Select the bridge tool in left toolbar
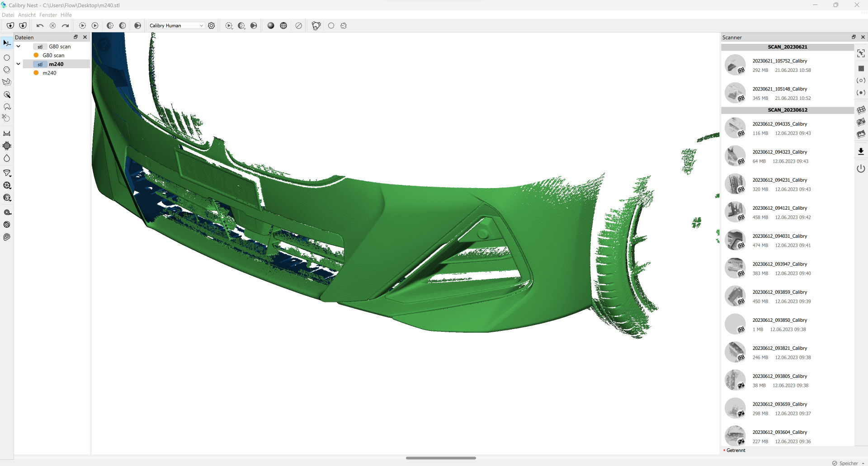This screenshot has height=466, width=868. pos(7,133)
